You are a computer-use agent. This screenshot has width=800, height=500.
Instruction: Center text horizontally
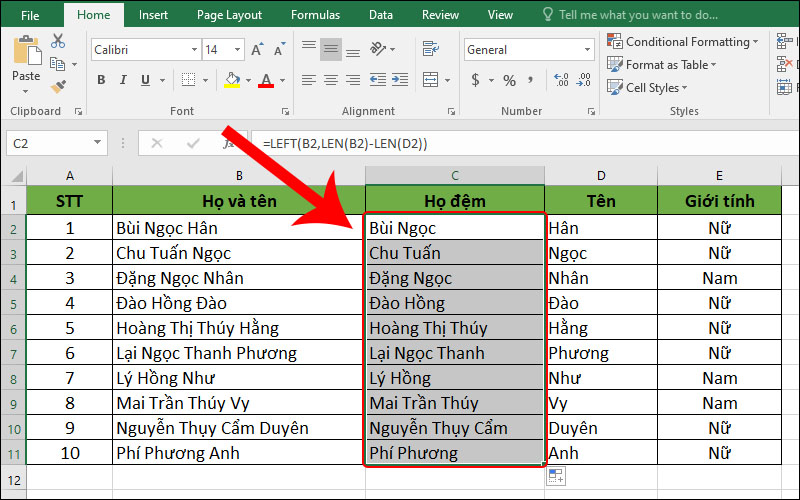tap(331, 80)
